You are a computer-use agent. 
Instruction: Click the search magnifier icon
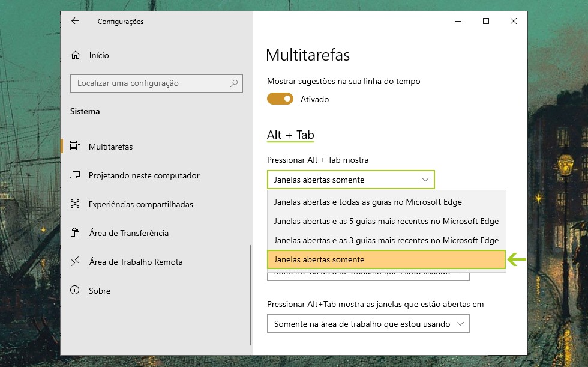point(234,83)
